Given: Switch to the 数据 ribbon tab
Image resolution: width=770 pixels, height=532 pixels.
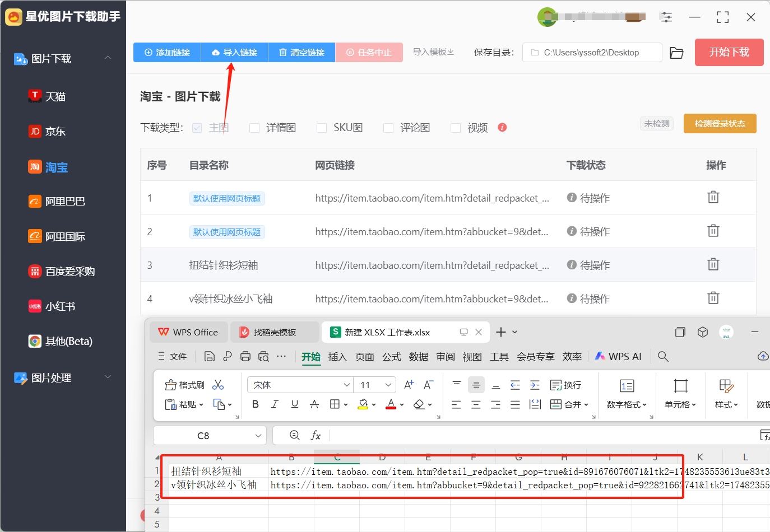Looking at the screenshot, I should click(419, 357).
